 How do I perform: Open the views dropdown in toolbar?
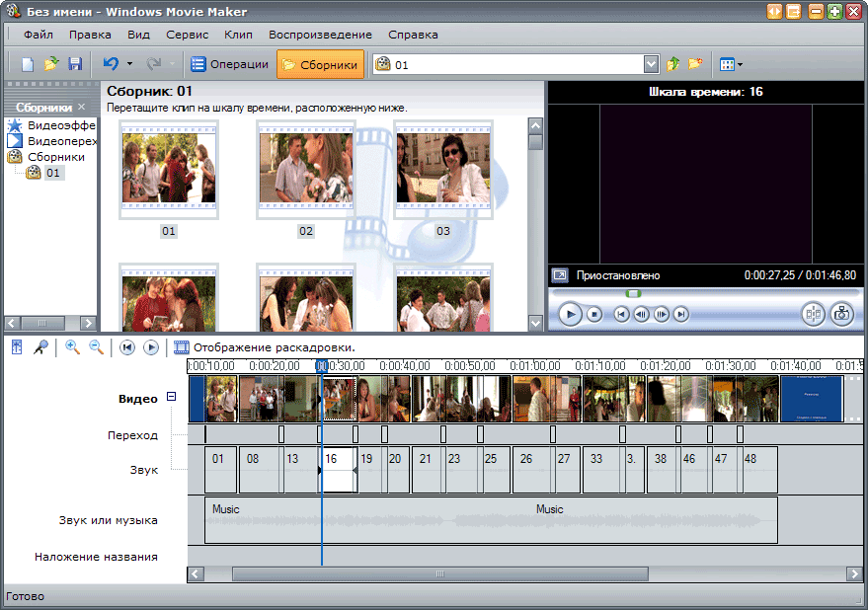click(x=731, y=64)
